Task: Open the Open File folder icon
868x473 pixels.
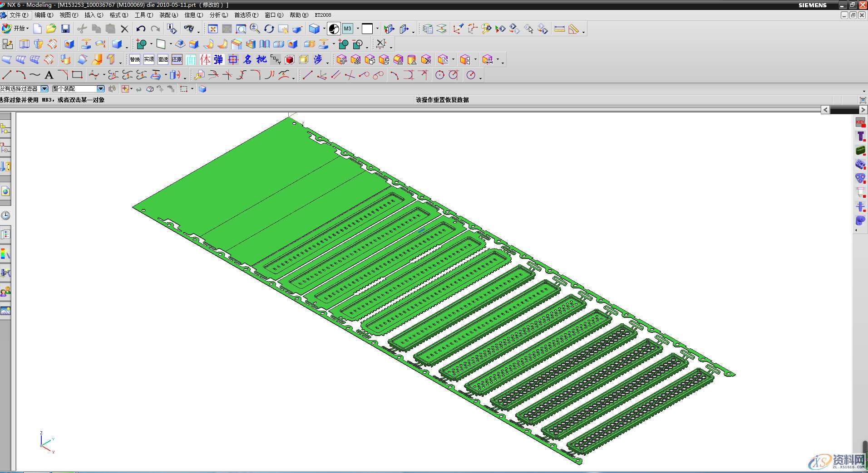Action: pyautogui.click(x=51, y=29)
